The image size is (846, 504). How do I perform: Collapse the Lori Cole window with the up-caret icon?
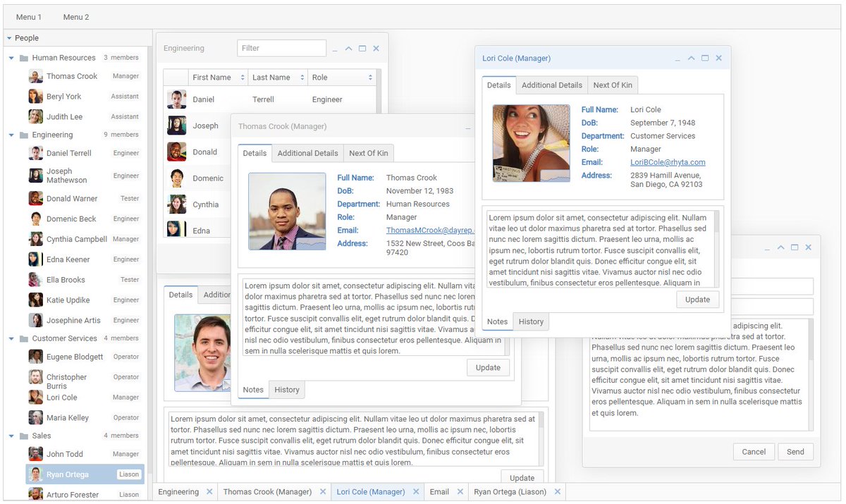[692, 59]
